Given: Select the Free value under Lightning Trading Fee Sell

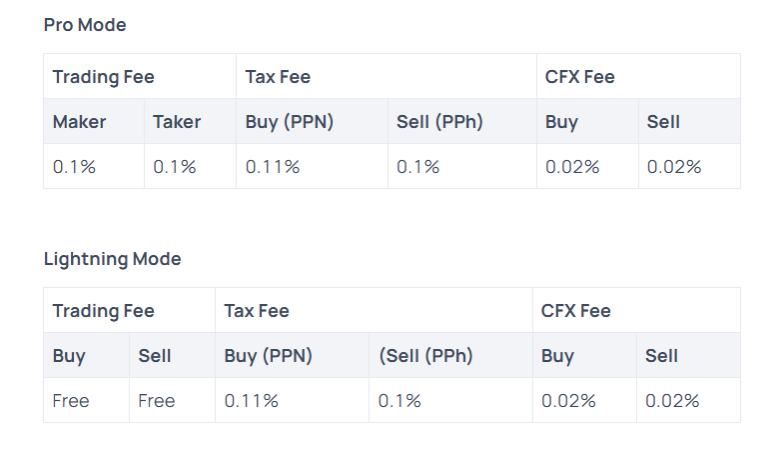Looking at the screenshot, I should click(156, 401).
